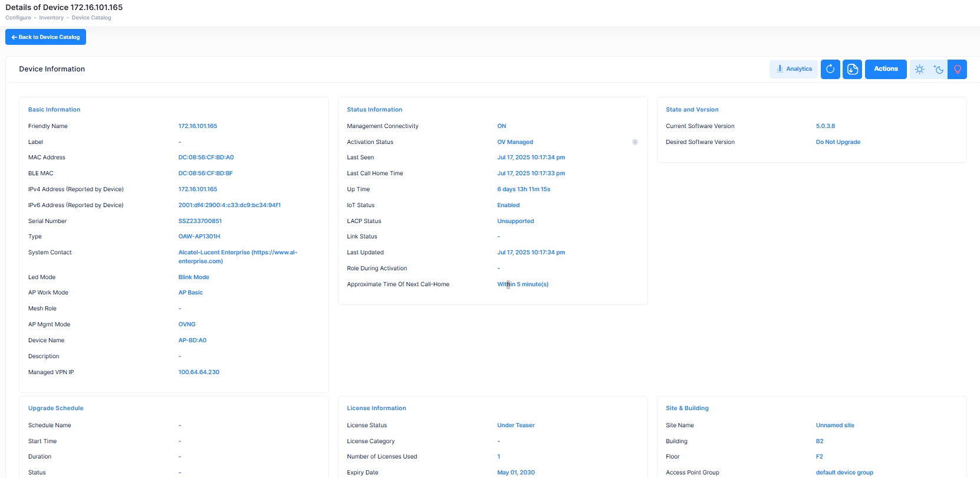The image size is (980, 478).
Task: Click the Do Not Upgrade value
Action: [838, 142]
